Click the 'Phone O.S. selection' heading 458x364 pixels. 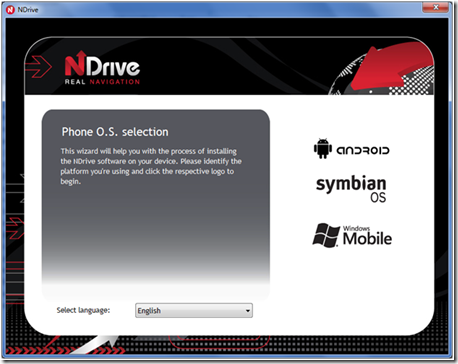pyautogui.click(x=115, y=132)
